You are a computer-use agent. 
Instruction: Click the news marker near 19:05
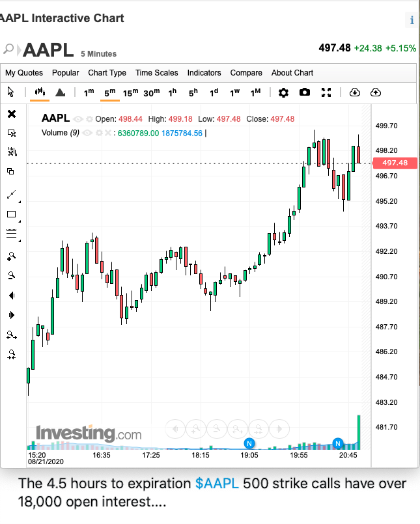(249, 443)
